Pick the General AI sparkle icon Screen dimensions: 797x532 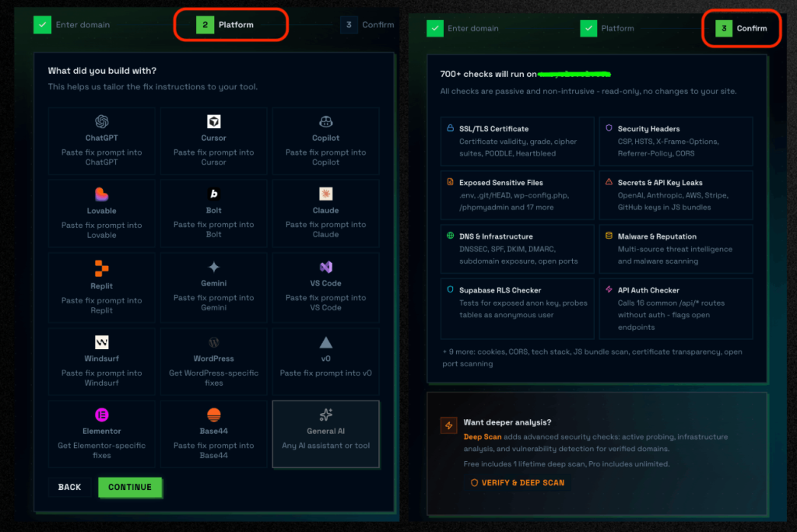click(x=326, y=415)
